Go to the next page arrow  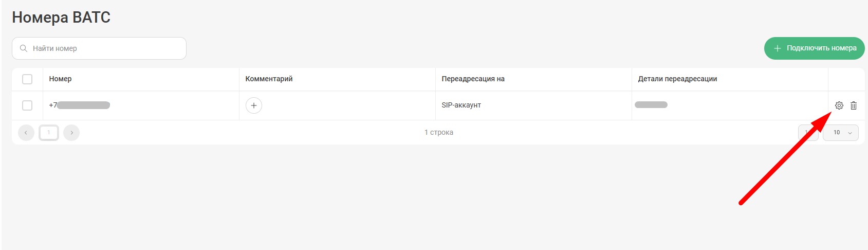[x=71, y=133]
